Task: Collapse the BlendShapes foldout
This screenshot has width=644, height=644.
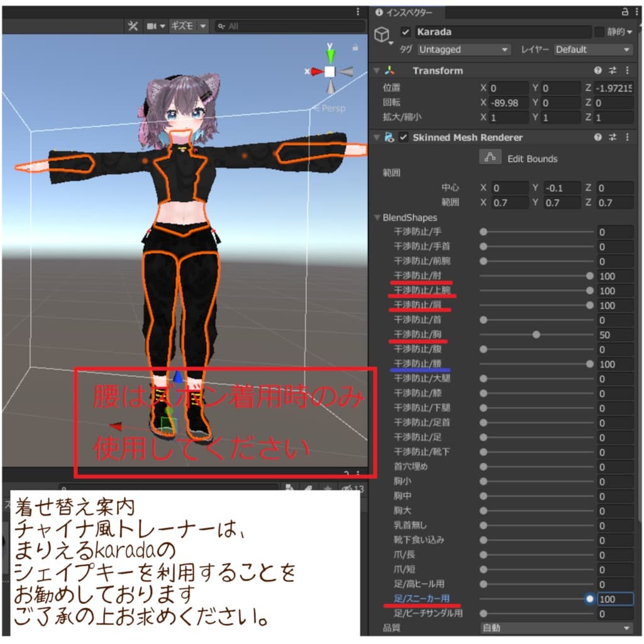Action: (x=377, y=217)
